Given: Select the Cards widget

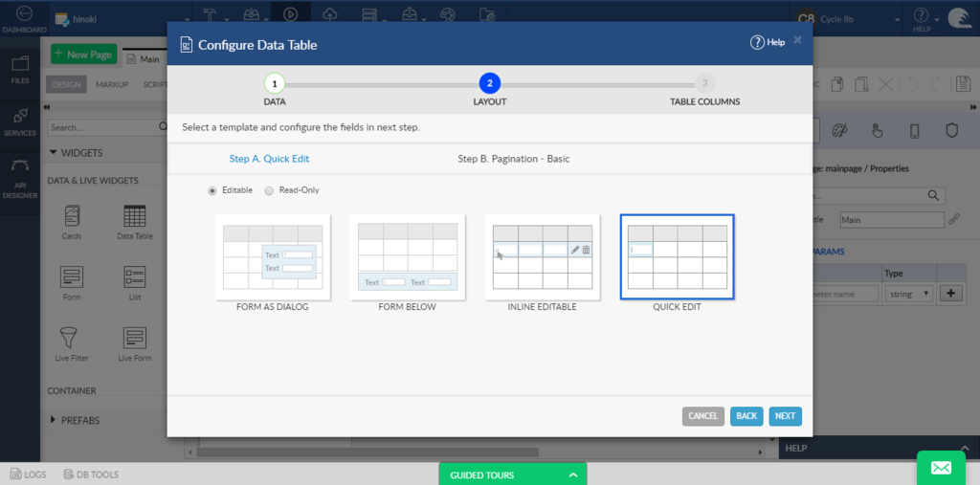Looking at the screenshot, I should (x=71, y=223).
